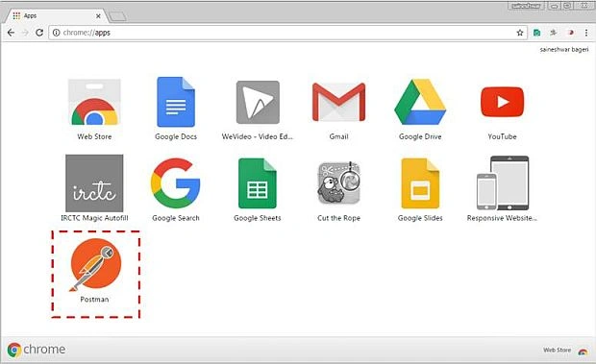Open the Chrome three-dot menu
The height and width of the screenshot is (364, 596).
tap(586, 33)
